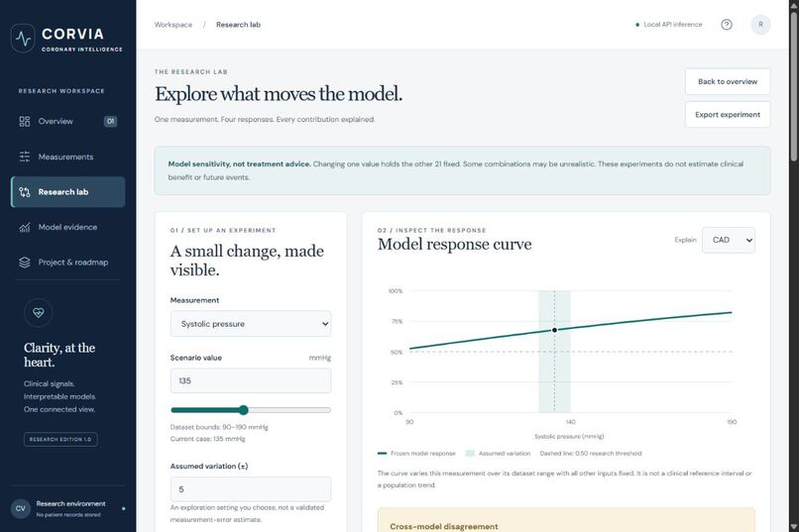Image resolution: width=799 pixels, height=532 pixels.
Task: Open the Explain dropdown showing CAD
Action: click(729, 240)
